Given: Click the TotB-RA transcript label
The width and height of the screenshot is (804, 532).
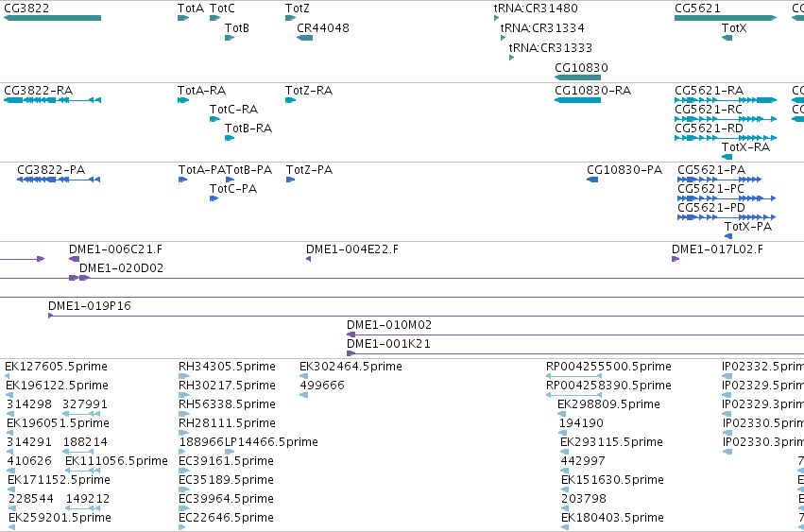Looking at the screenshot, I should click(248, 129).
